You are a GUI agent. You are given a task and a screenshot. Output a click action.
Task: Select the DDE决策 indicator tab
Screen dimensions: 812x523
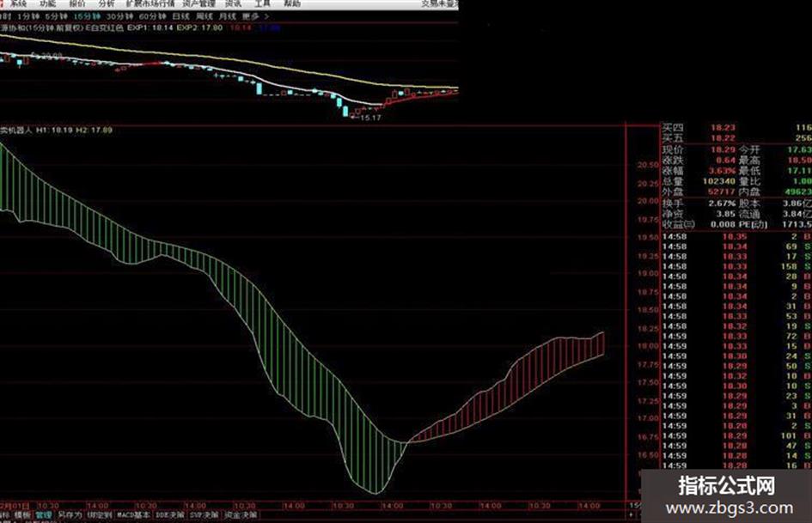(170, 515)
